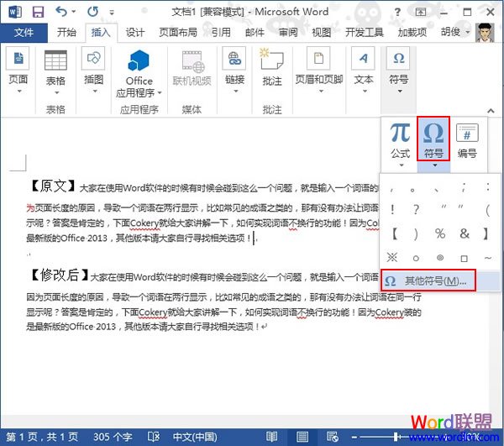The image size is (504, 446).
Task: Open the 文件 File tab
Action: pyautogui.click(x=25, y=33)
